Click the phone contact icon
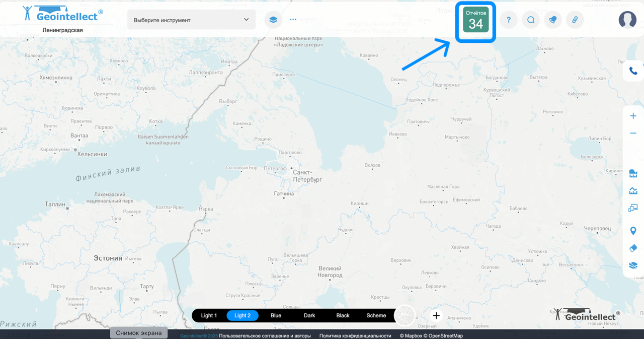644x339 pixels. pos(633,71)
